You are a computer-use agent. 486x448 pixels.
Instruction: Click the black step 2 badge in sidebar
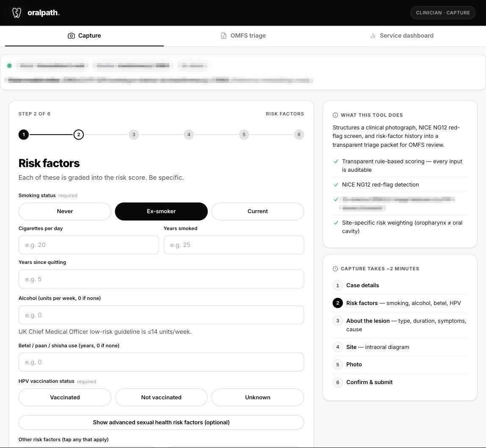coord(338,303)
